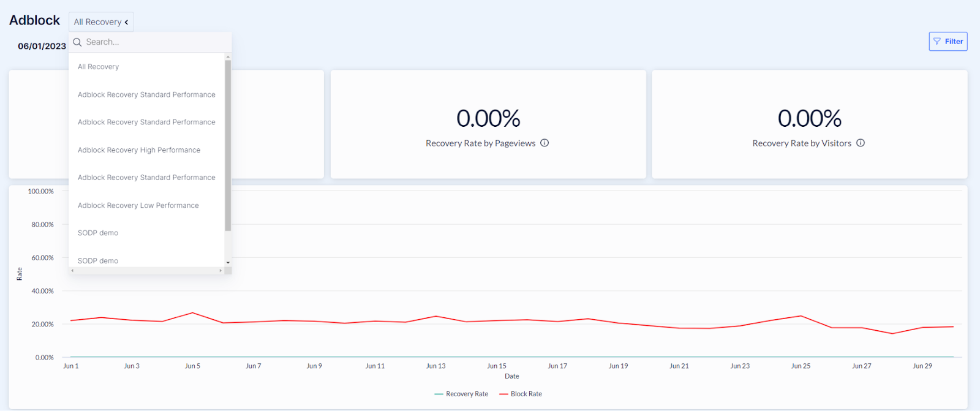Click the Date axis title

512,376
